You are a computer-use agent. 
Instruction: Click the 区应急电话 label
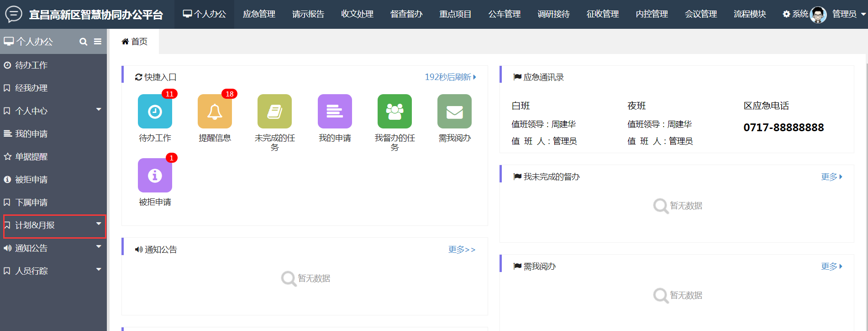(x=766, y=106)
